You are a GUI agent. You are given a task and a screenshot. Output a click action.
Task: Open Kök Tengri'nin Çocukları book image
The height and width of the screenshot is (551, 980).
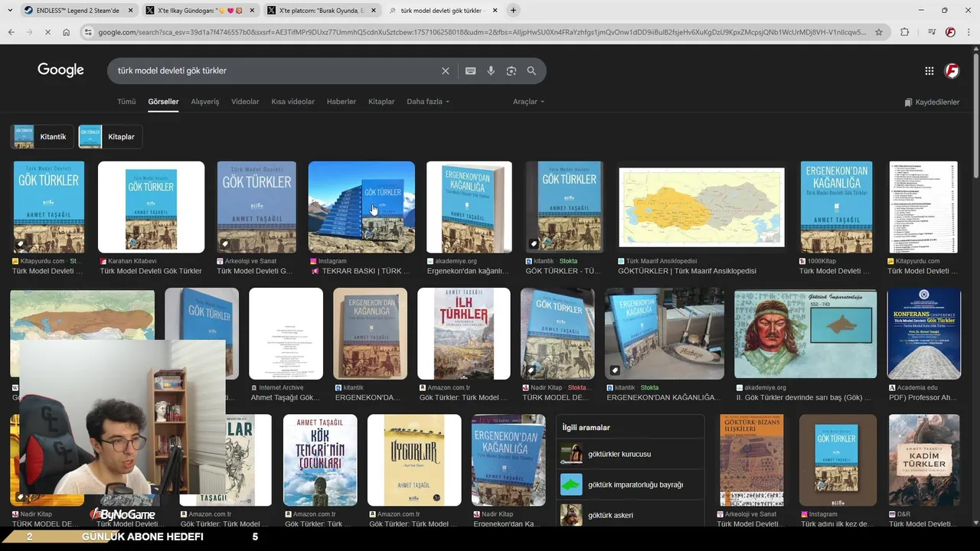pyautogui.click(x=320, y=460)
